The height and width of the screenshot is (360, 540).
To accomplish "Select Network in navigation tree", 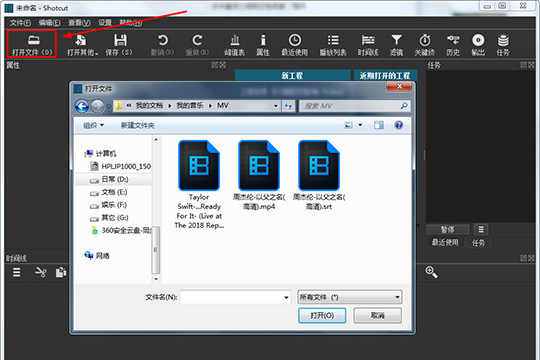I will click(97, 255).
